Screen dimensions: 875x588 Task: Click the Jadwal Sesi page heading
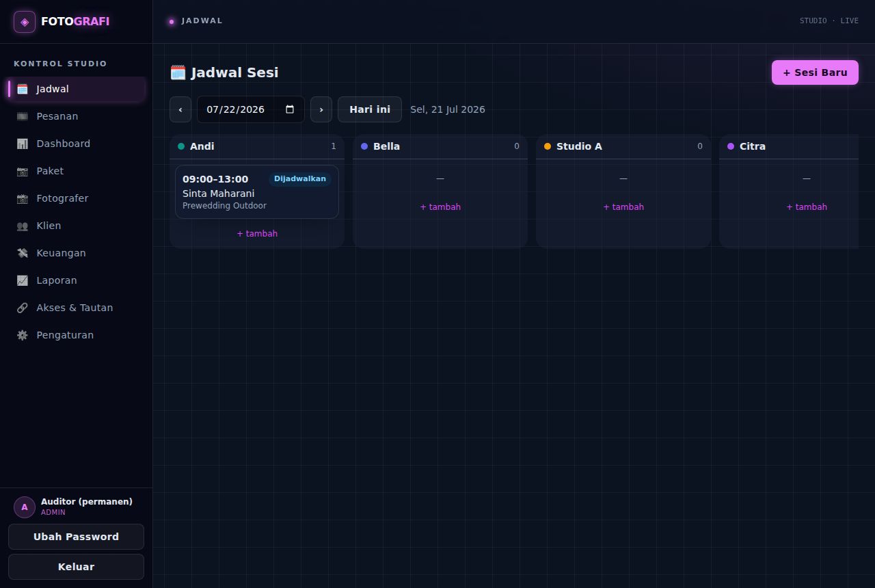pos(234,72)
